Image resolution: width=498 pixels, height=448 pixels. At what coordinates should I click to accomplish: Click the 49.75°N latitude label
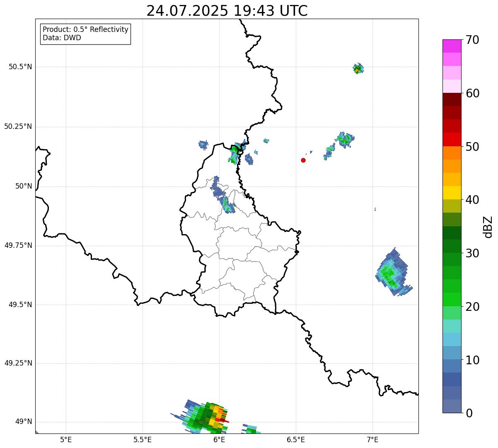coord(18,245)
